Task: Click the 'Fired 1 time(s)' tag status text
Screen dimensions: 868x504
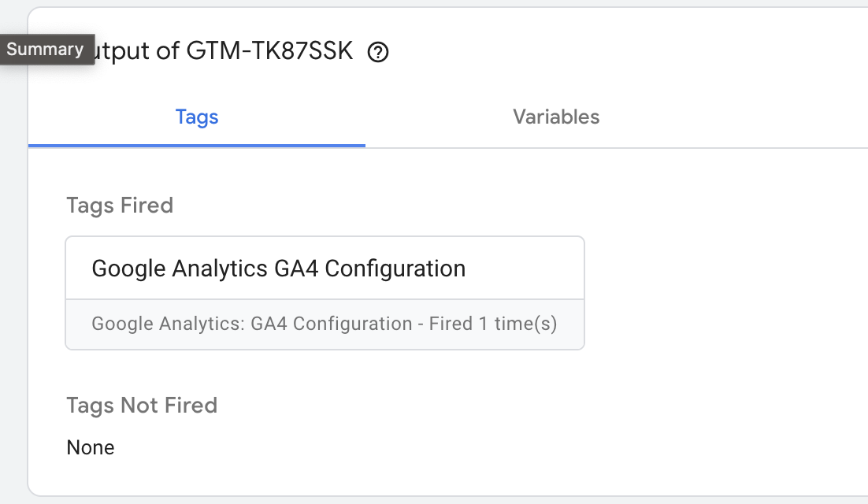Action: point(493,324)
